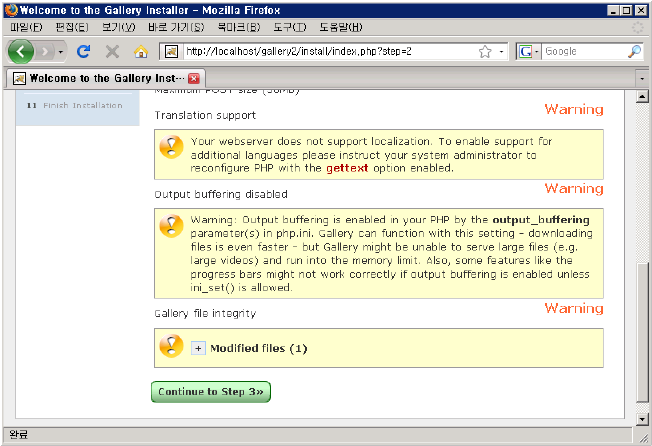Maximize the Firefox window

(x=626, y=10)
